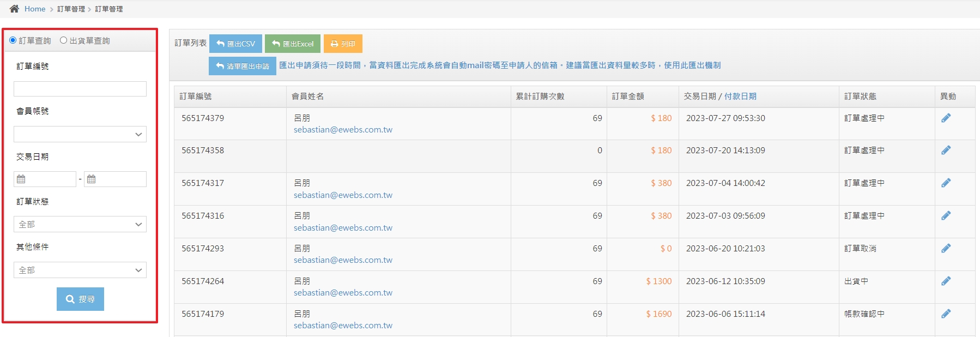This screenshot has height=337, width=980.
Task: Go to Home in the breadcrumb
Action: 35,9
